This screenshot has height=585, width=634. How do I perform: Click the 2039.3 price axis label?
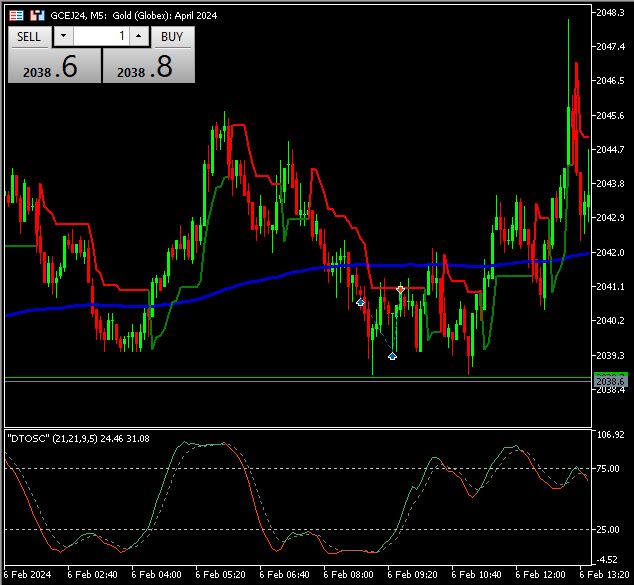coord(610,355)
